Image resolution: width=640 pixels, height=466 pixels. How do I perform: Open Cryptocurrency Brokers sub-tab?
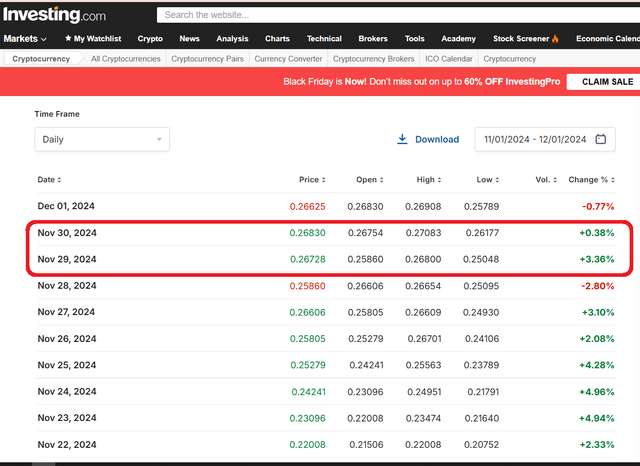click(373, 59)
